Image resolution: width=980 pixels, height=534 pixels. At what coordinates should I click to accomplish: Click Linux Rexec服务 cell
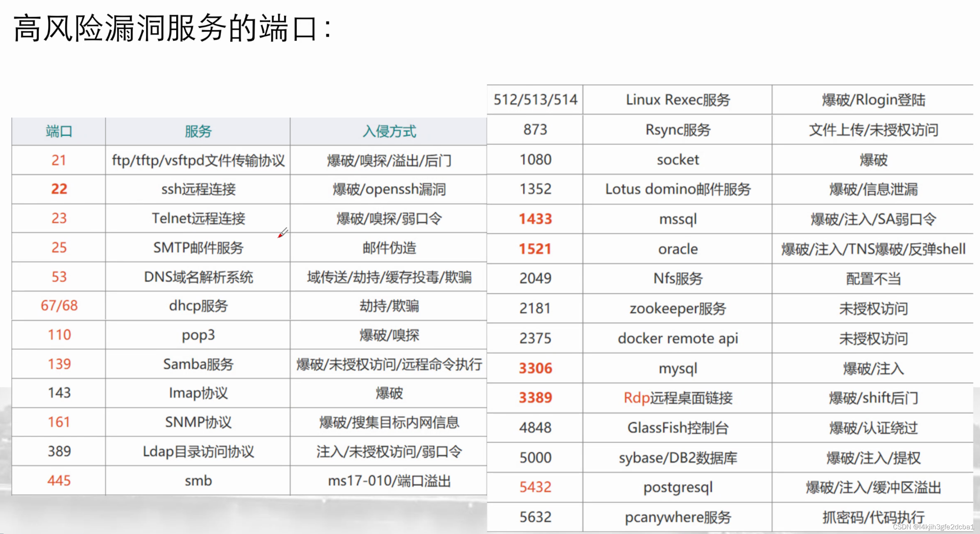(678, 100)
